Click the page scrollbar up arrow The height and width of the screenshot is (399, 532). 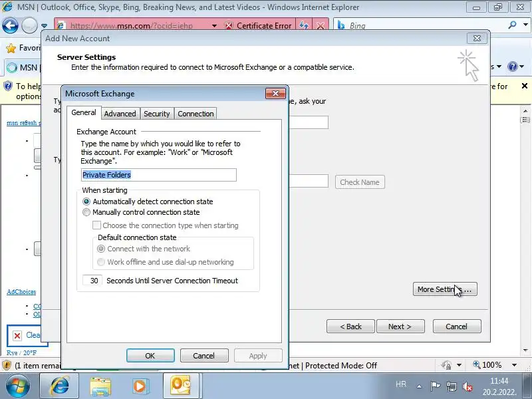pos(525,111)
